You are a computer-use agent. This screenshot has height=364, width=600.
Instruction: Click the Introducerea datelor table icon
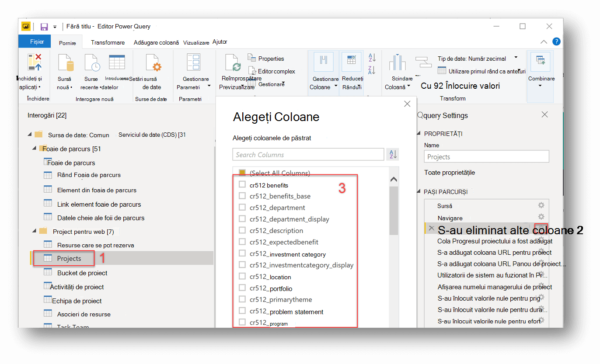click(117, 62)
